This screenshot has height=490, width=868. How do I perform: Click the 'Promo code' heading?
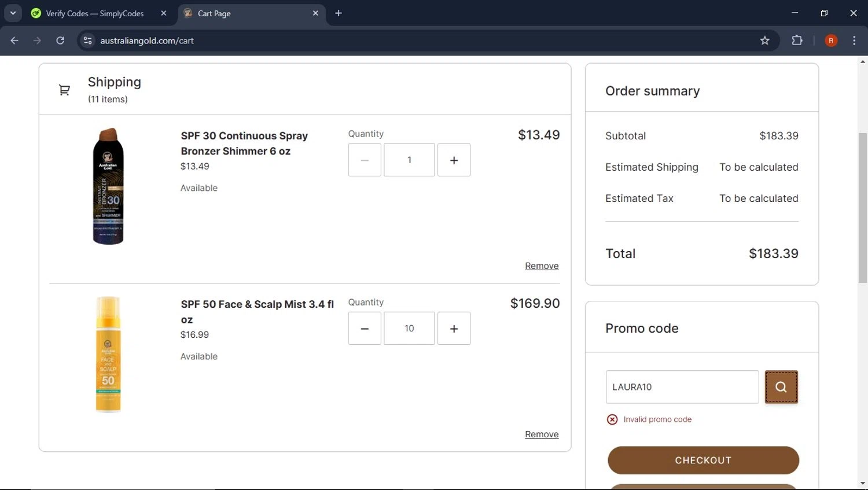(642, 328)
